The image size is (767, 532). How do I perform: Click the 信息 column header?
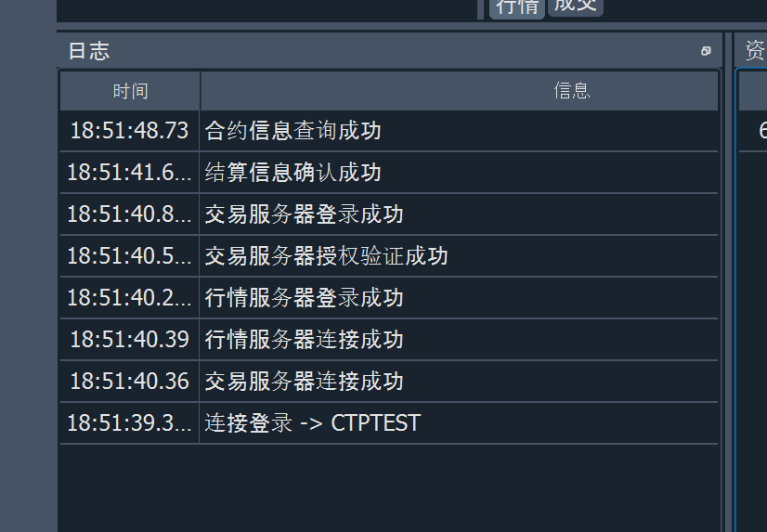(x=572, y=91)
